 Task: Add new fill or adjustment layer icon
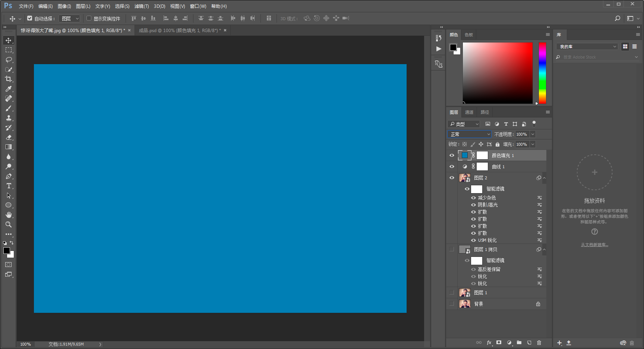(x=509, y=343)
